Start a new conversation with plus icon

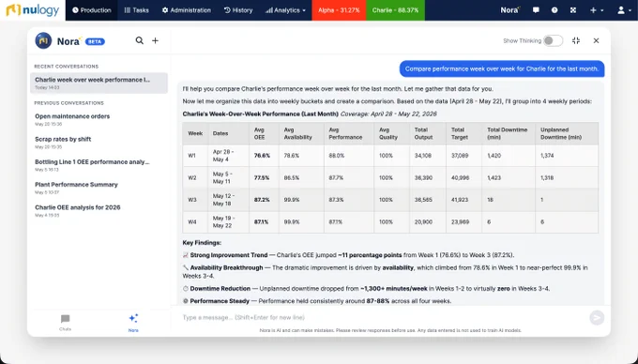pyautogui.click(x=155, y=40)
